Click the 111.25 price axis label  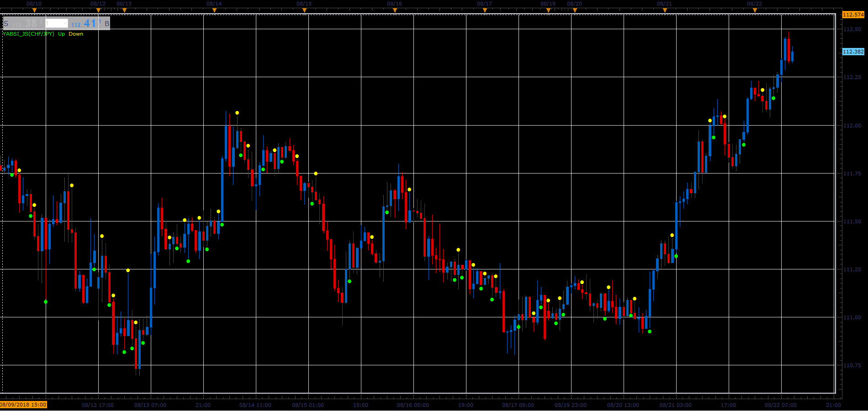click(852, 269)
